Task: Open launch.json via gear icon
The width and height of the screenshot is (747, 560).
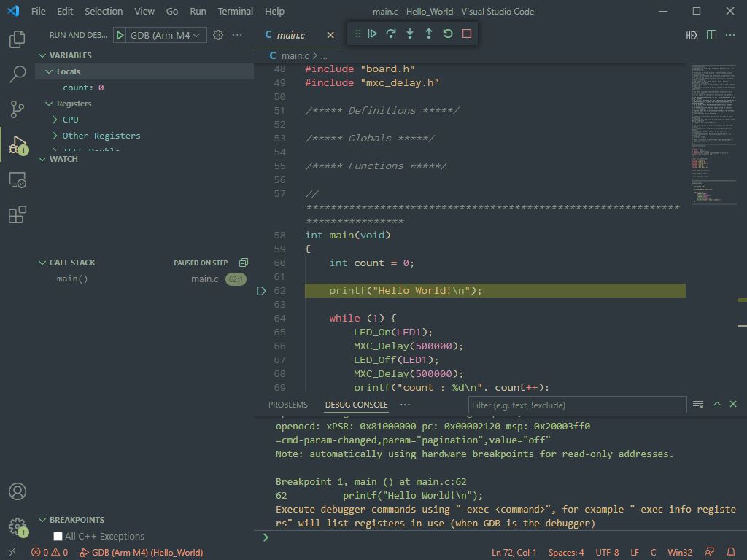Action: pos(217,35)
